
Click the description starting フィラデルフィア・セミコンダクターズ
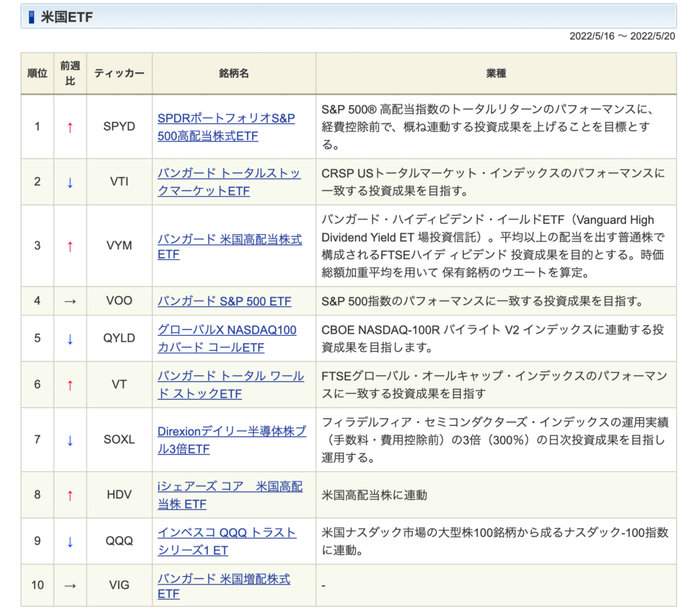click(495, 440)
